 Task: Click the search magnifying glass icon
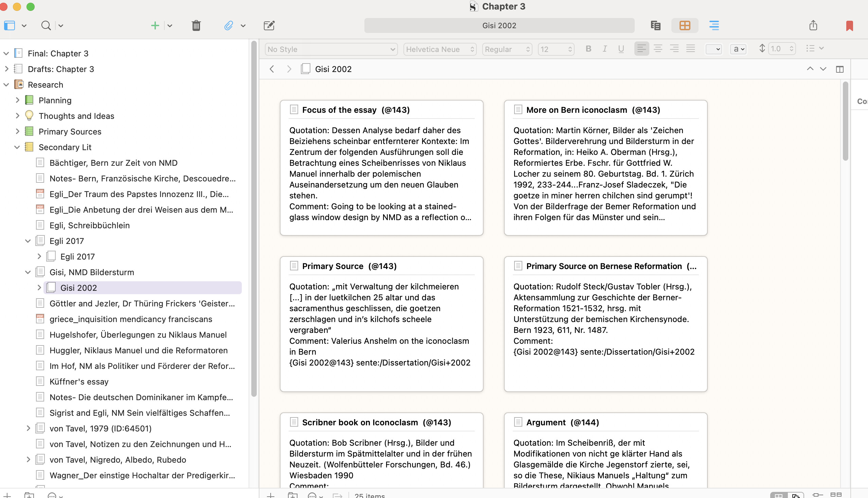pyautogui.click(x=46, y=25)
